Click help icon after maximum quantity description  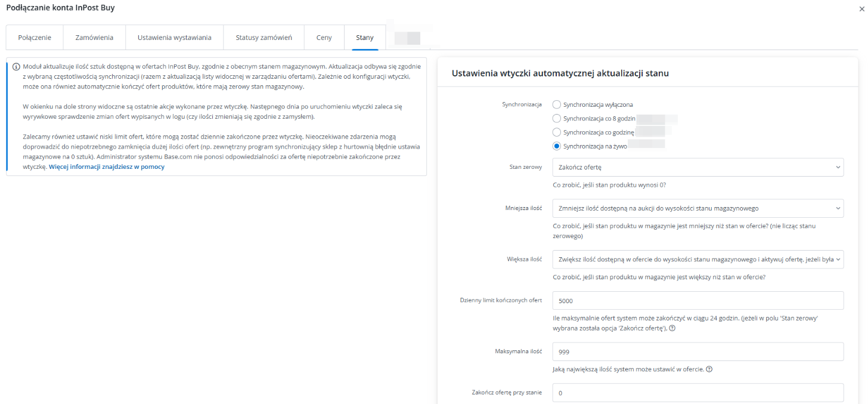(x=709, y=369)
